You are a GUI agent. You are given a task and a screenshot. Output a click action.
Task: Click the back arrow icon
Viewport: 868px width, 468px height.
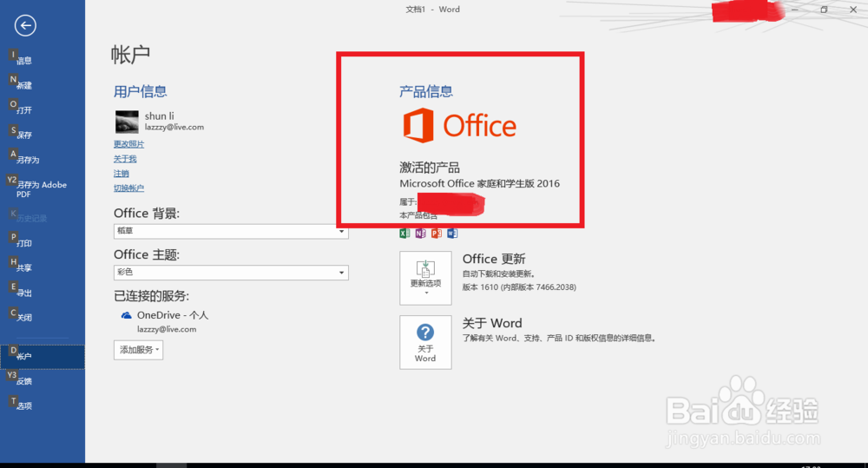[25, 25]
